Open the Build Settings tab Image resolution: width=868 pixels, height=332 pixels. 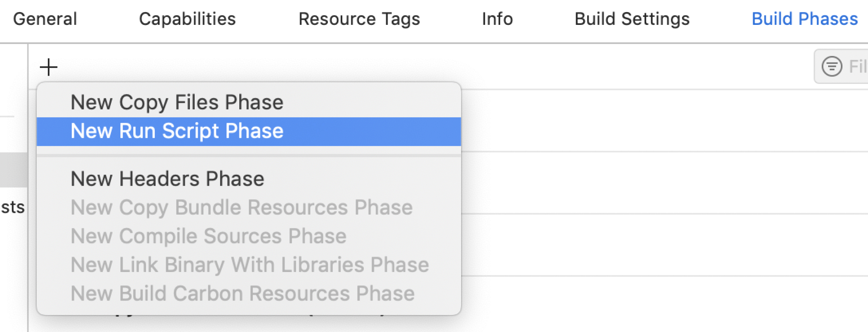click(x=632, y=19)
